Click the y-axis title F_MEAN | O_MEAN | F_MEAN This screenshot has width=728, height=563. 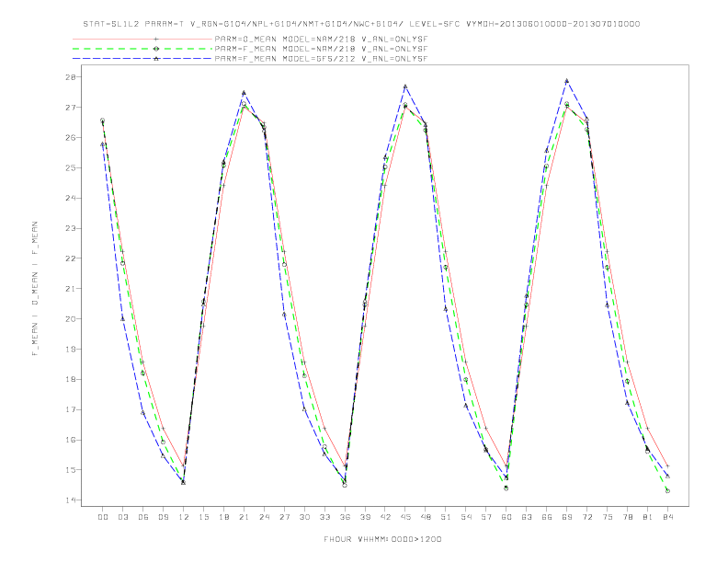pos(35,289)
